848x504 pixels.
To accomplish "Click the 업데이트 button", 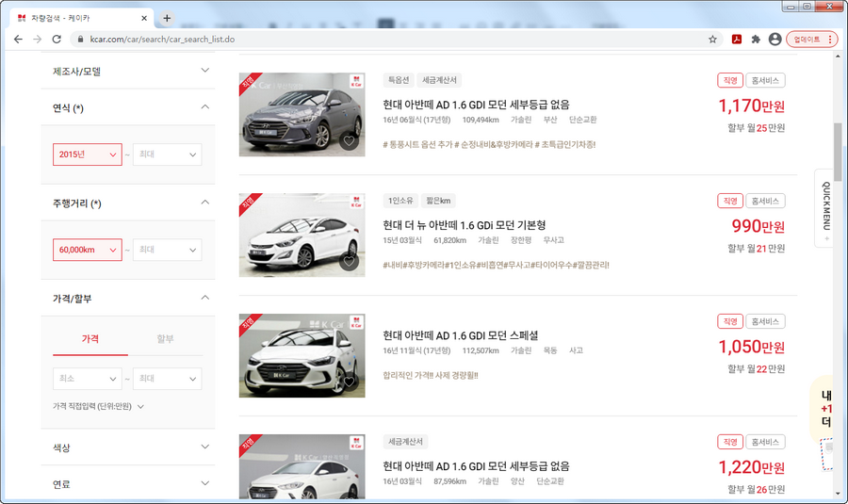I will (811, 39).
